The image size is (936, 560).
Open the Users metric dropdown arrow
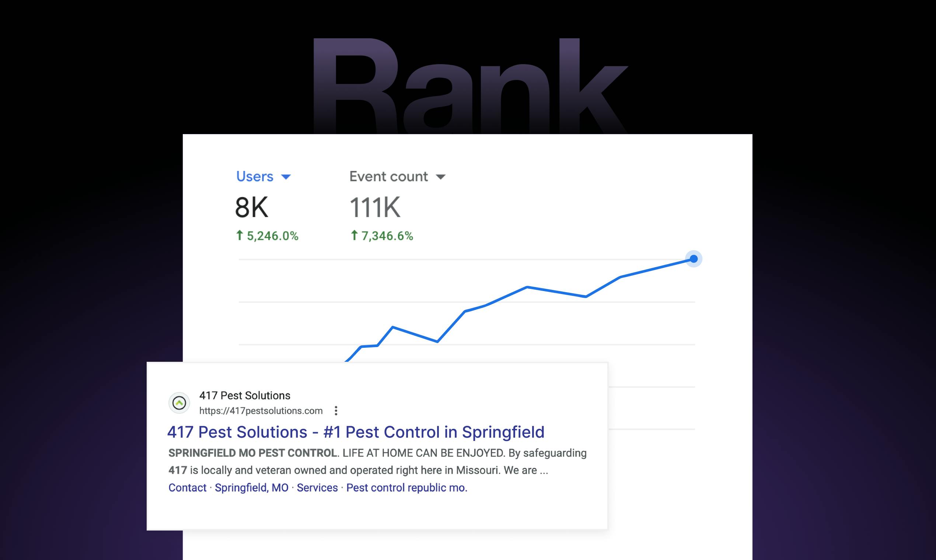point(286,177)
